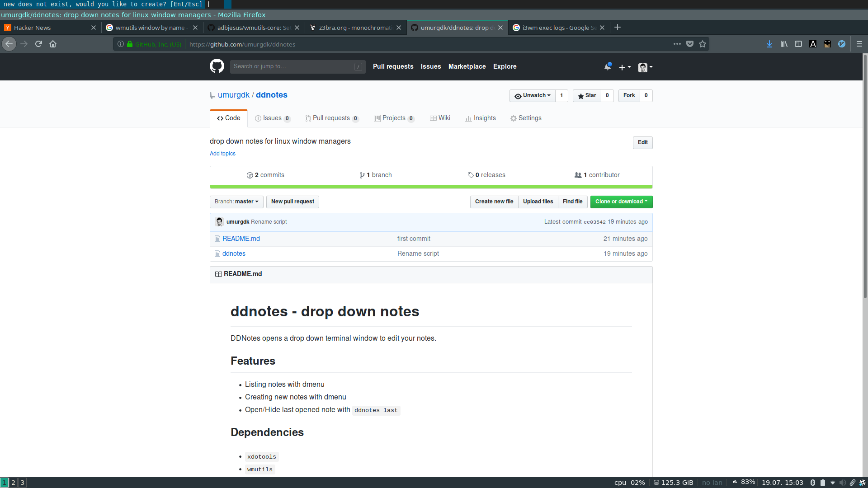868x488 pixels.
Task: Go to Firefox home page
Action: 53,44
